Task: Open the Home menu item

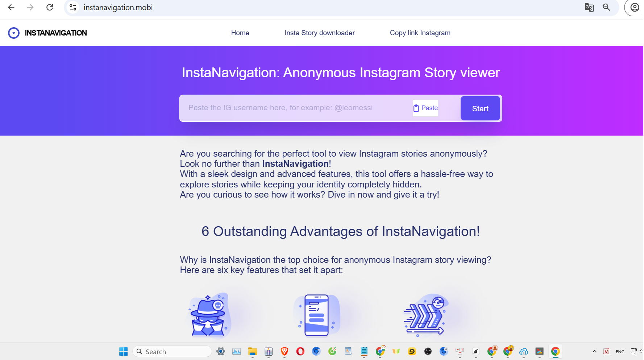Action: click(x=240, y=33)
